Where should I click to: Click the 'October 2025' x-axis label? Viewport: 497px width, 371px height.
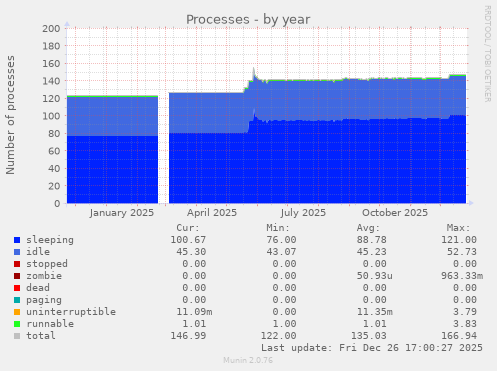[395, 213]
